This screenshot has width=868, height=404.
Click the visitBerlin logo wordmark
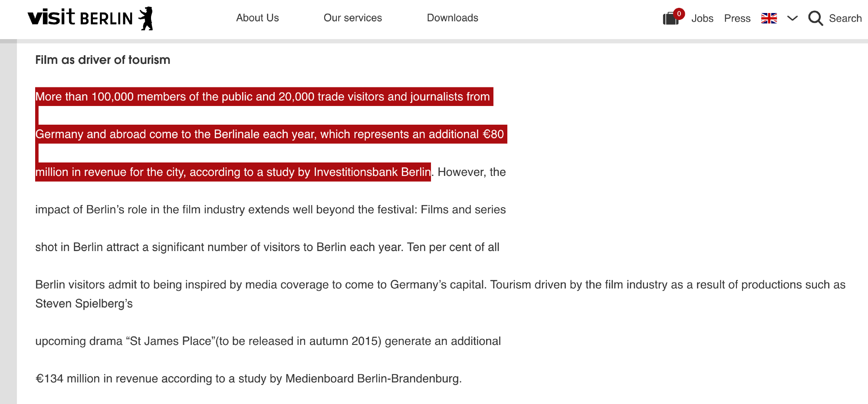[80, 18]
